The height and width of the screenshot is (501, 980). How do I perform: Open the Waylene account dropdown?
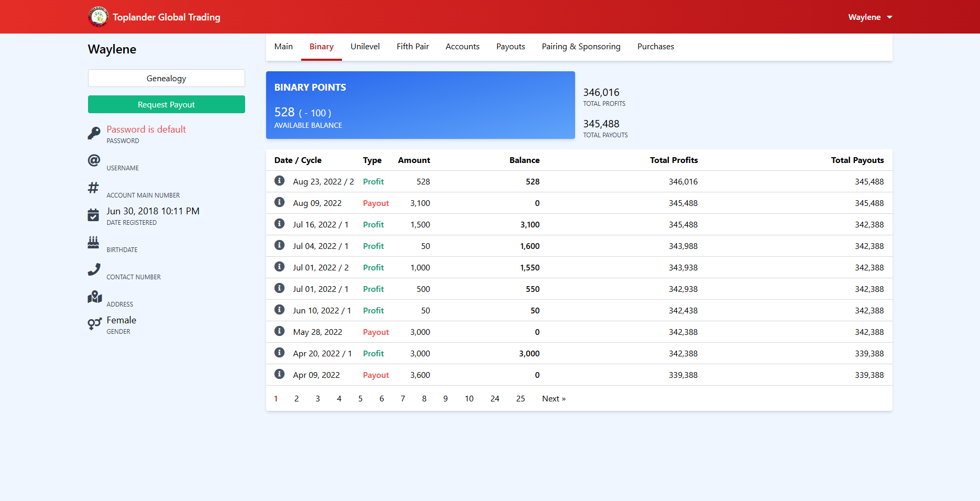(x=869, y=17)
